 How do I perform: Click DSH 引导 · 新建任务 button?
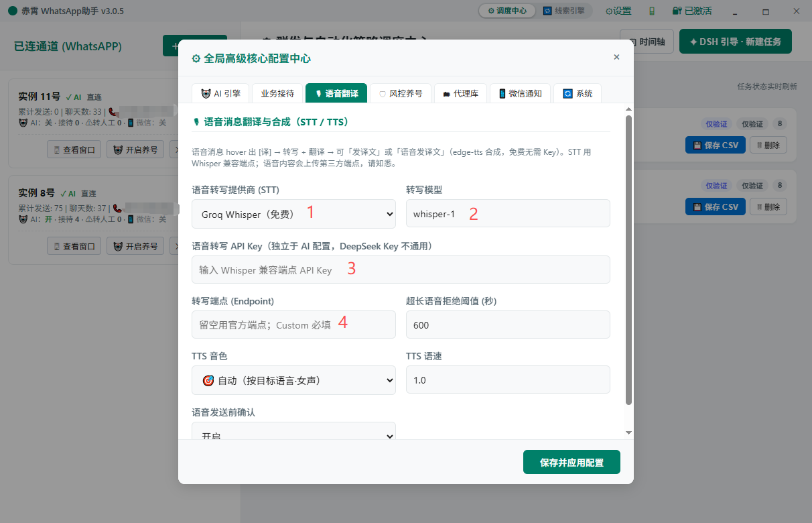coord(735,42)
